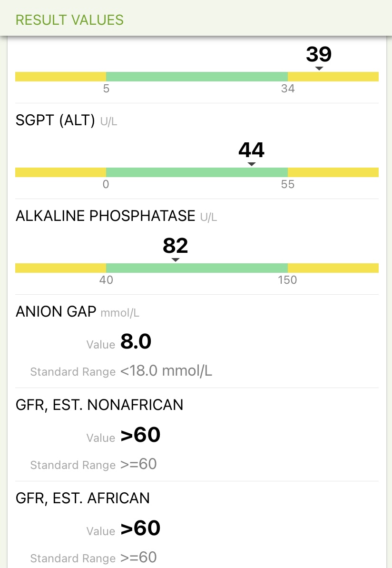Tap the ALT result value 44

click(252, 150)
